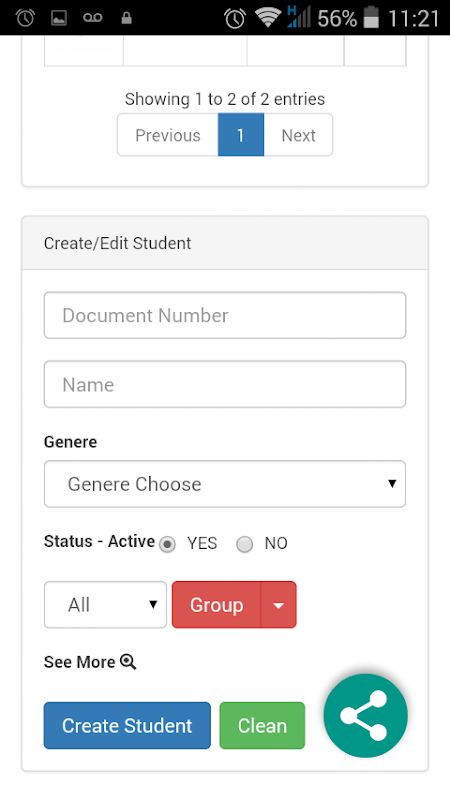Open the All select dropdown

(x=105, y=605)
